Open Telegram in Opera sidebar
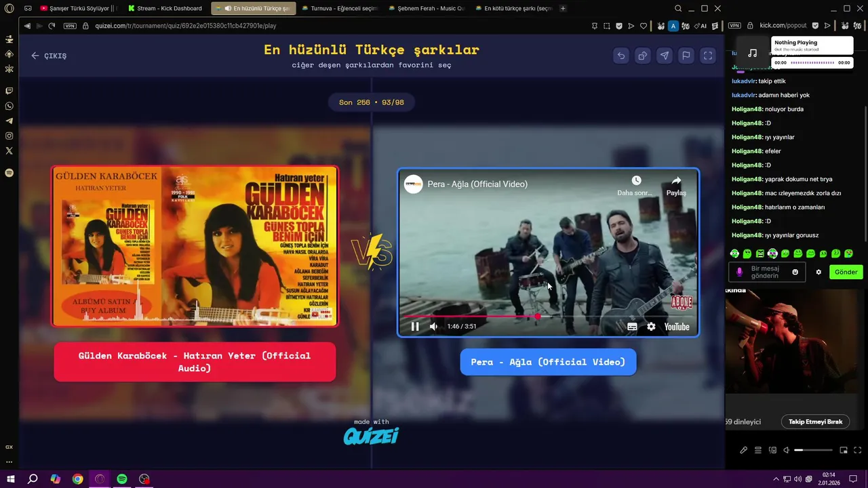 9,121
